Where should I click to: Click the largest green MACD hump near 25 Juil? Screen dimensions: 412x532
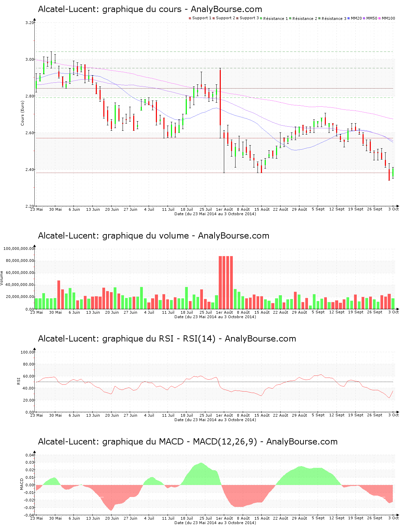click(201, 475)
